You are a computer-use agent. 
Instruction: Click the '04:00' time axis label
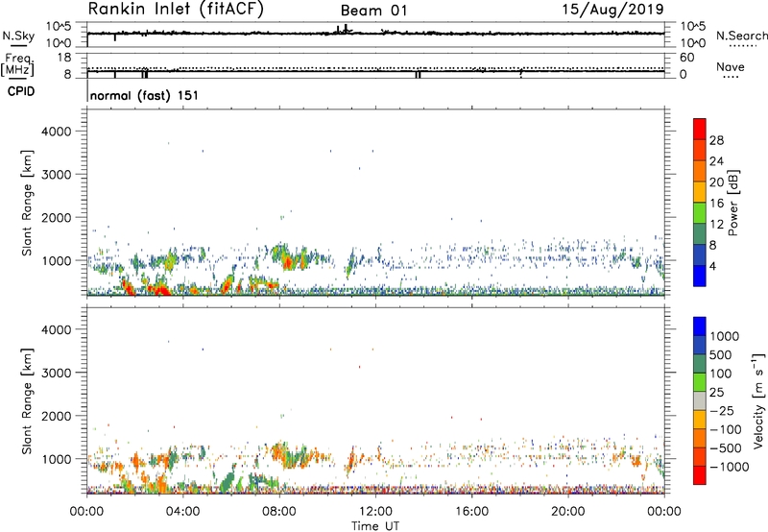click(183, 512)
